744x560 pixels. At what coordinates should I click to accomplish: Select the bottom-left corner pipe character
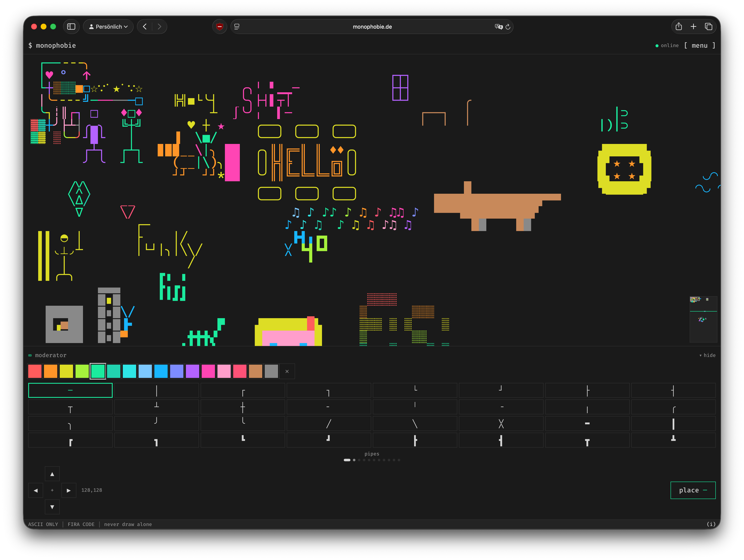coord(415,390)
